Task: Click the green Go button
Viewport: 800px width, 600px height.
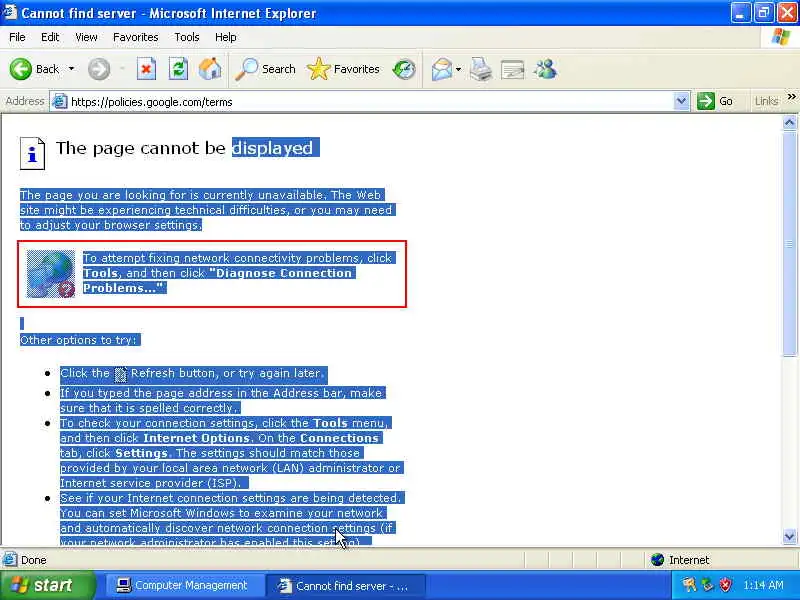Action: (x=715, y=101)
